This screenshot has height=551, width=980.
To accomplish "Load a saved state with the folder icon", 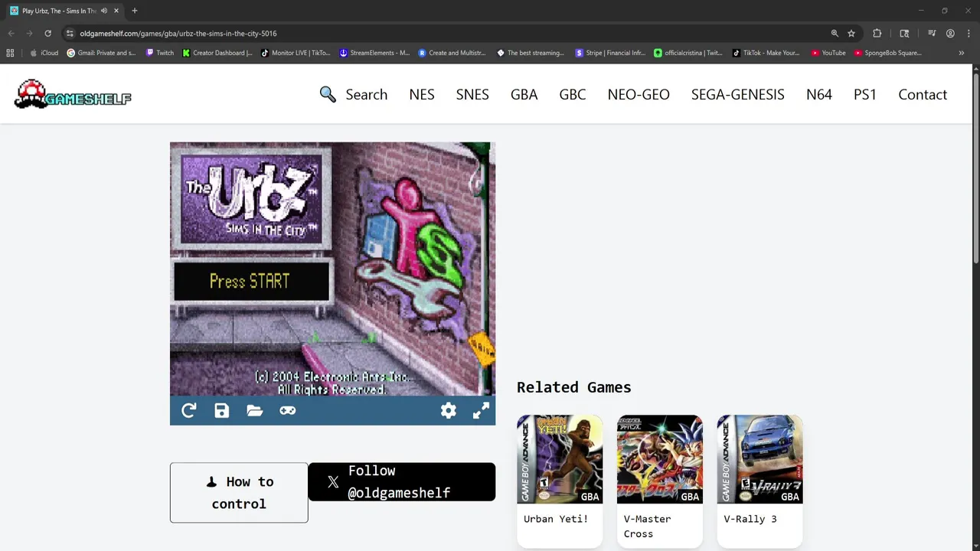I will [255, 411].
